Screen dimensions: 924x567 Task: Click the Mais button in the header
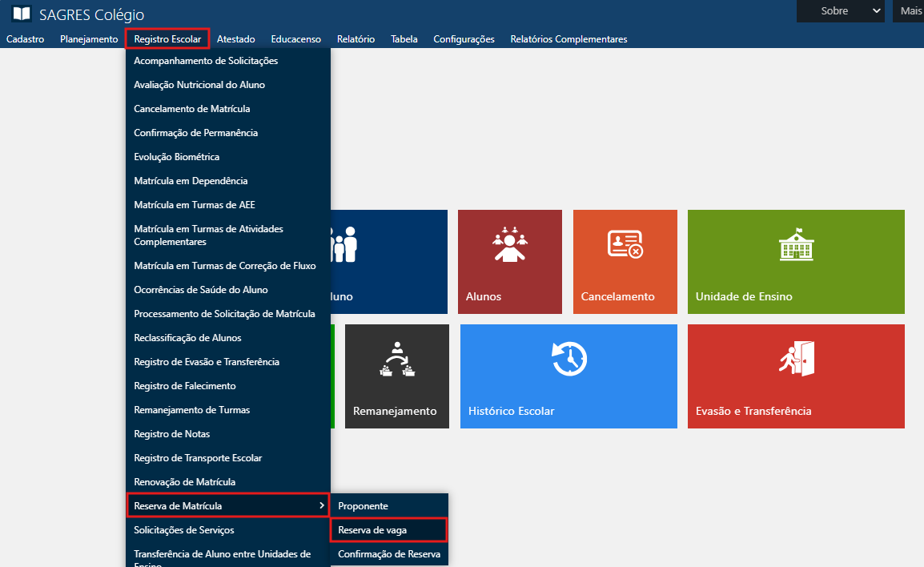(910, 10)
